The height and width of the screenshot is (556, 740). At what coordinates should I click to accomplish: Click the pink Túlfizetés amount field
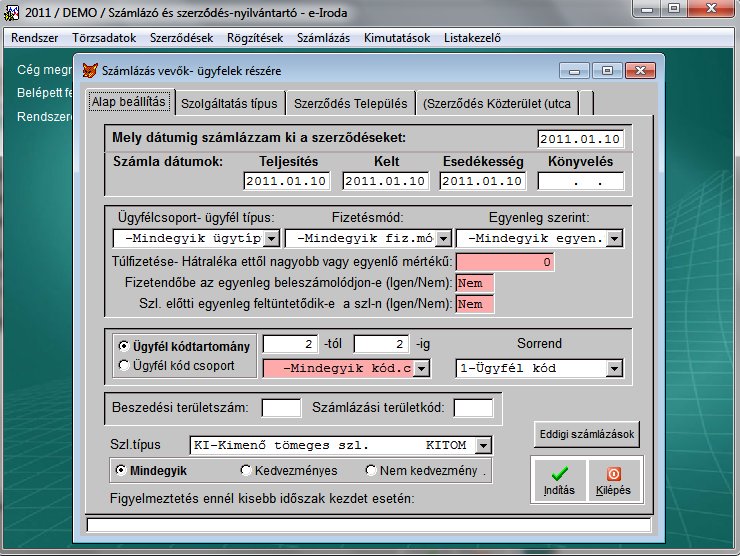tap(505, 262)
